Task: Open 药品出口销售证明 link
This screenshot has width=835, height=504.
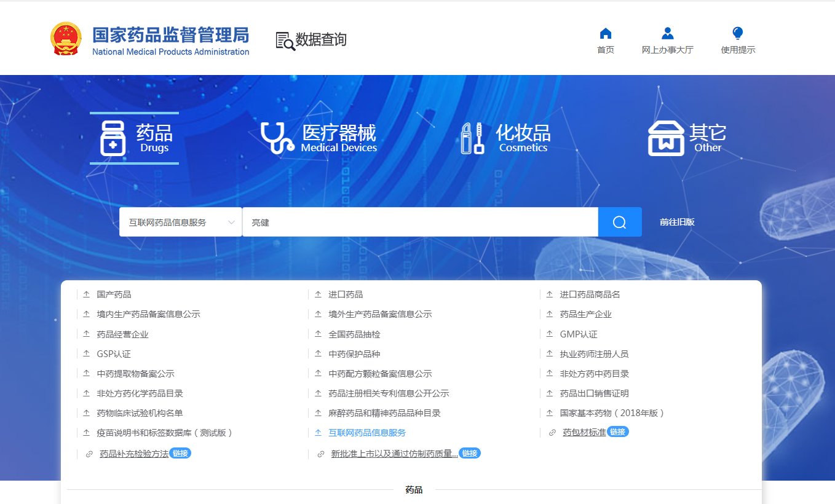Action: click(594, 393)
